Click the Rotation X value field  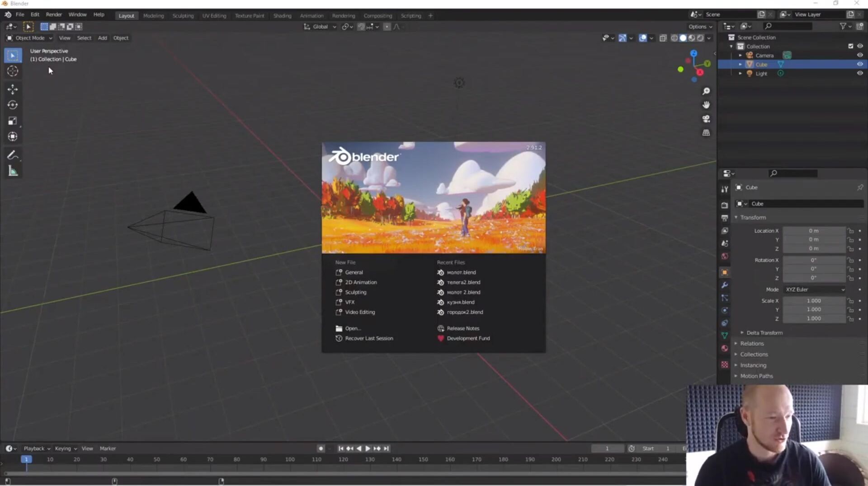point(814,260)
